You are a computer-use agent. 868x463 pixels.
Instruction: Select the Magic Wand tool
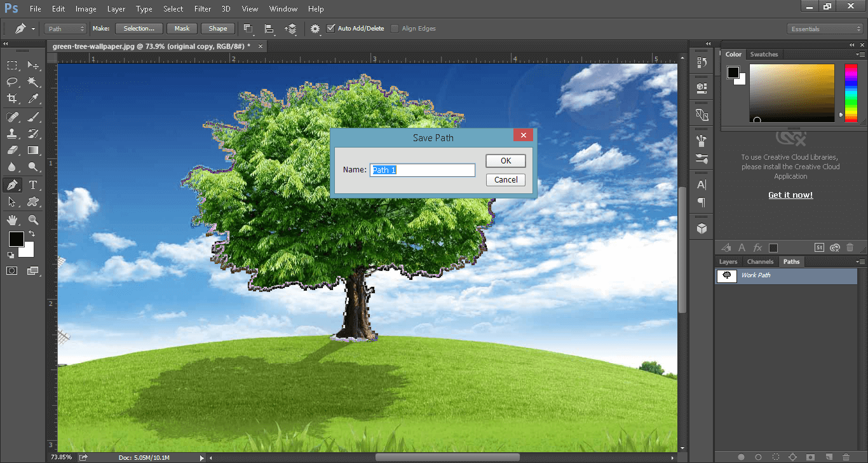(x=33, y=82)
